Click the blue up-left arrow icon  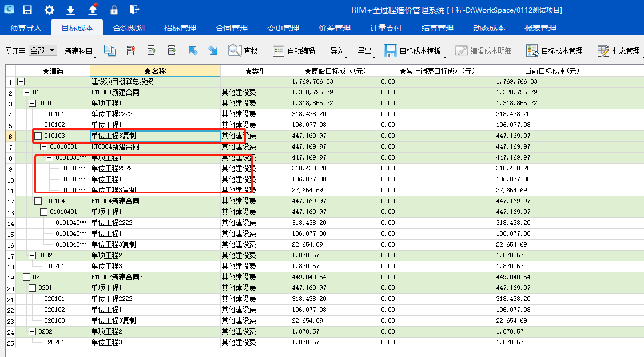click(x=193, y=50)
